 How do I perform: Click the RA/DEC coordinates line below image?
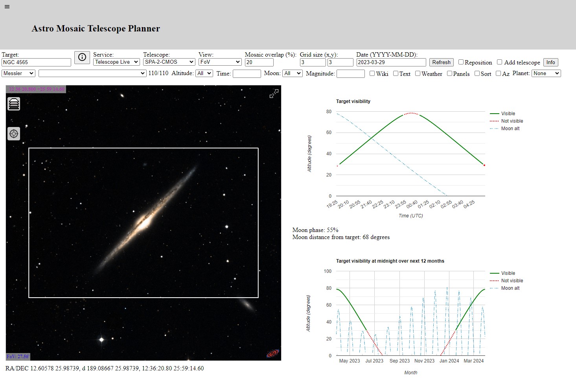(105, 368)
